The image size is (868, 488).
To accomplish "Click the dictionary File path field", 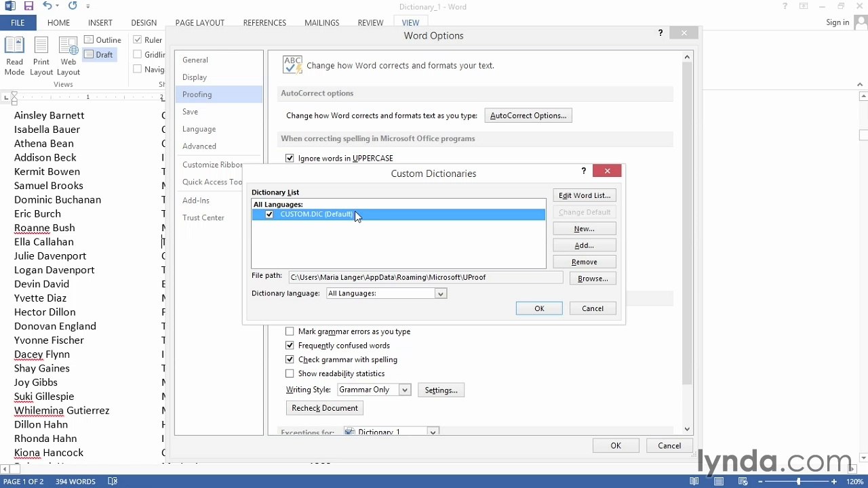I will (x=426, y=277).
